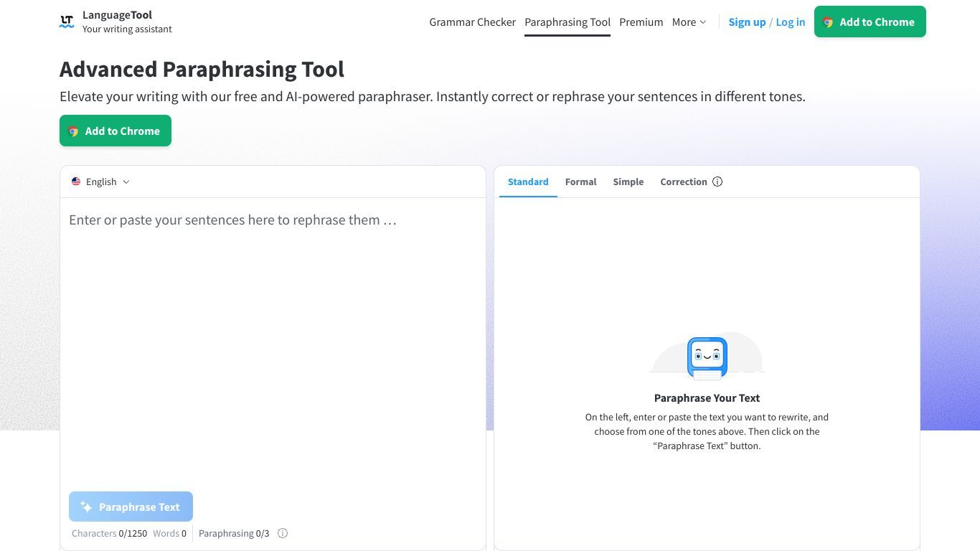
Task: Open the Grammar Checker page
Action: click(472, 22)
